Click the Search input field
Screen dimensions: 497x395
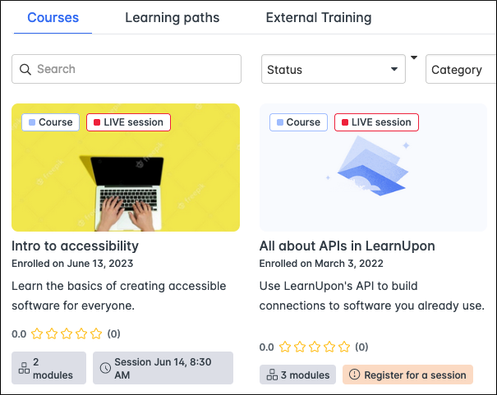click(x=126, y=69)
